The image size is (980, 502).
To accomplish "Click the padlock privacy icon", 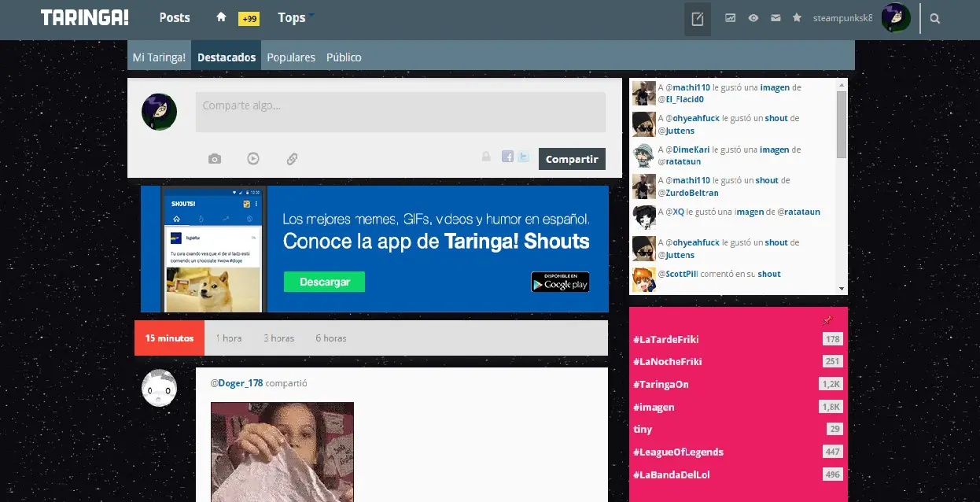I will click(x=487, y=157).
